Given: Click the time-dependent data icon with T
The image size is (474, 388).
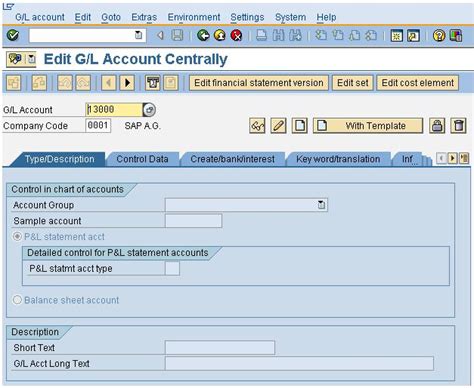Looking at the screenshot, I should coord(153,83).
